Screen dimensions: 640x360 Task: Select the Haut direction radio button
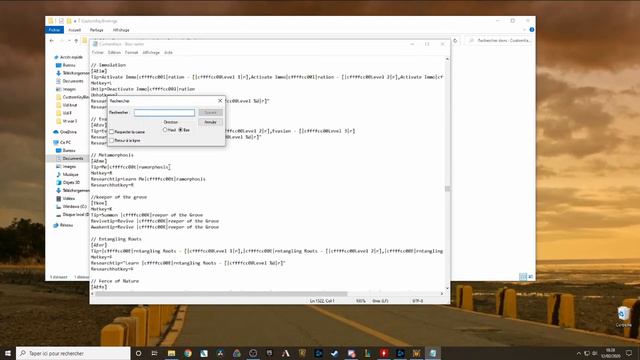point(165,130)
